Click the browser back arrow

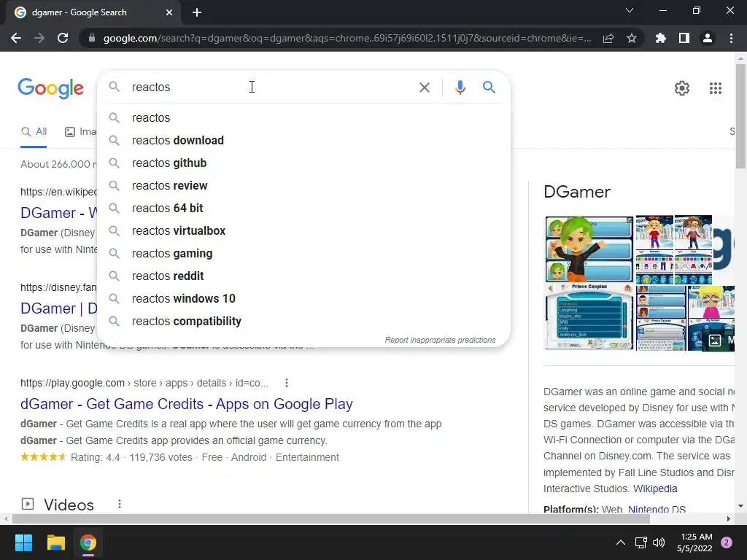point(16,38)
